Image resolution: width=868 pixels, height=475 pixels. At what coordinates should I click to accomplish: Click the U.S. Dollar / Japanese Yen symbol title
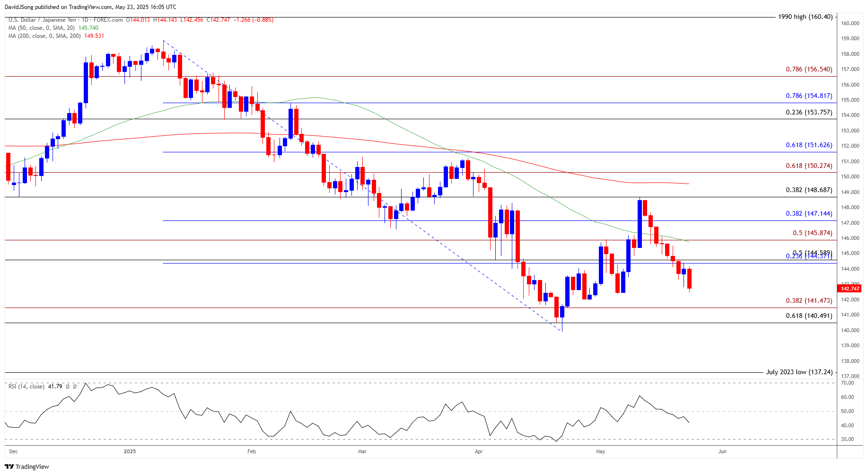[x=42, y=20]
